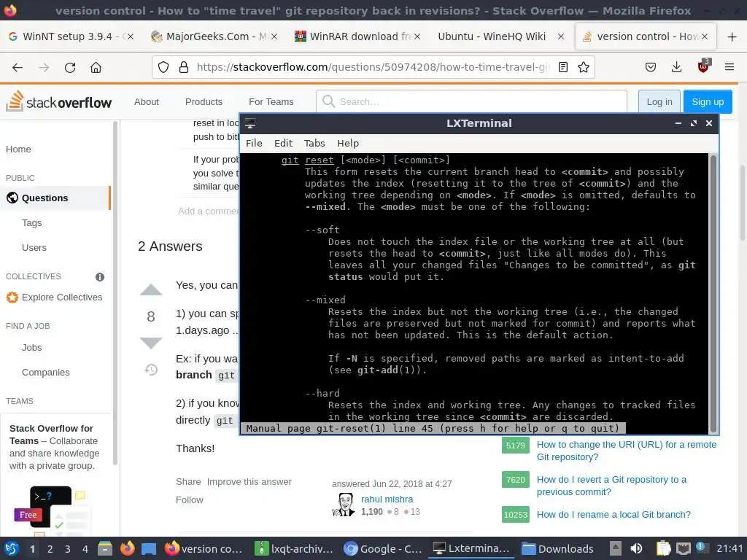
Task: Open 'How do I revert a Git repository' link
Action: 612,486
